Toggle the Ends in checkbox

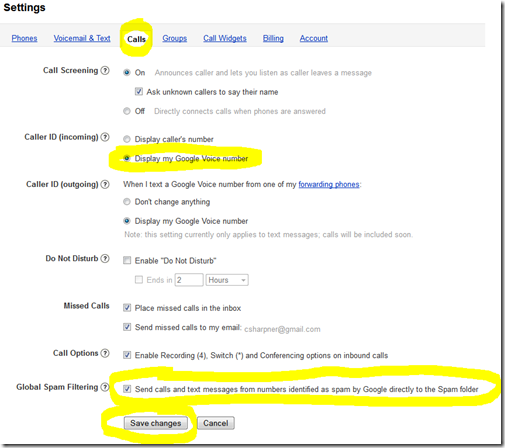tap(139, 280)
